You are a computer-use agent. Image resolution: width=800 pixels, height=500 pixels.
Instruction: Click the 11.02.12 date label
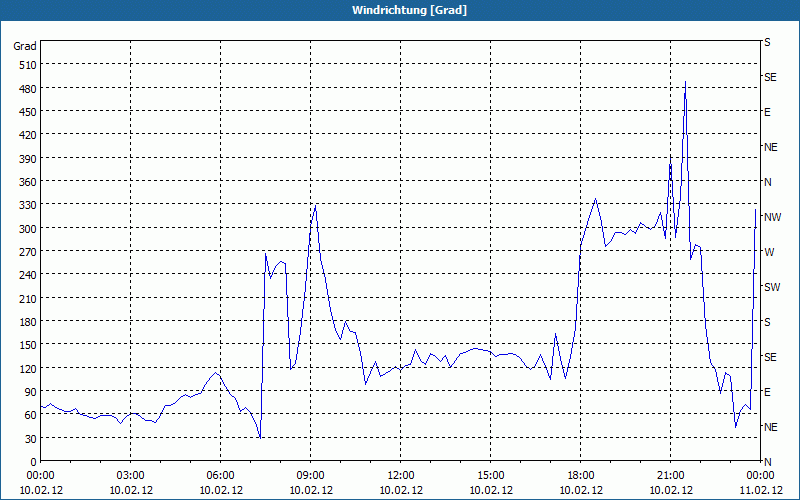point(761,490)
